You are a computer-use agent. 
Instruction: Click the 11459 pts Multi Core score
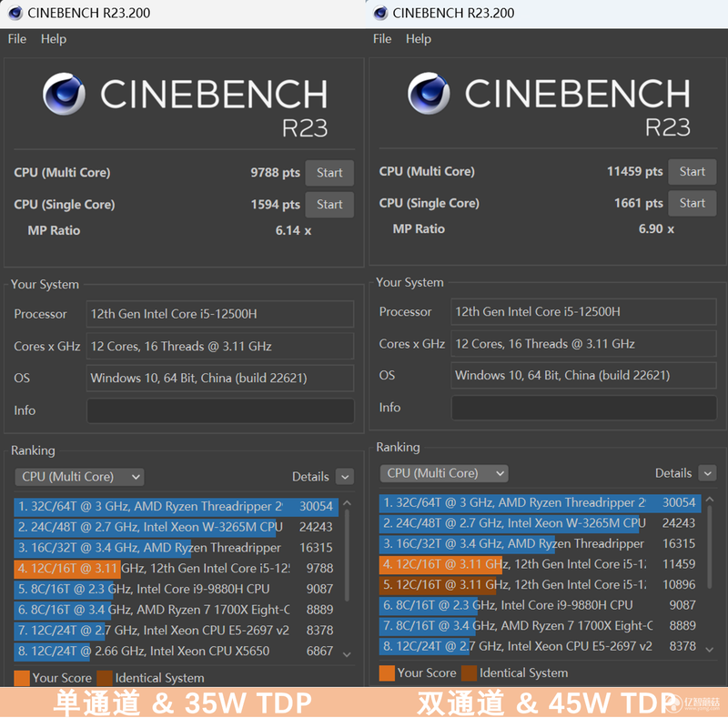click(634, 172)
